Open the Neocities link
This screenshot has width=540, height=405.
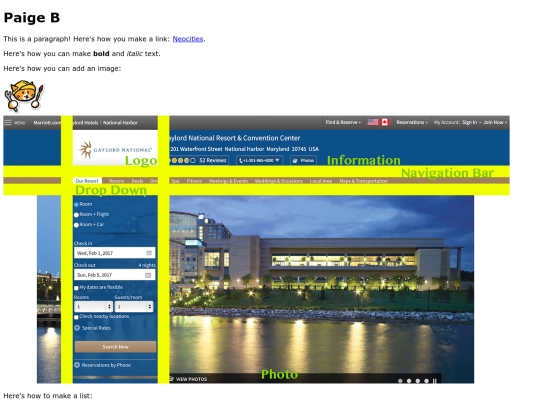188,39
